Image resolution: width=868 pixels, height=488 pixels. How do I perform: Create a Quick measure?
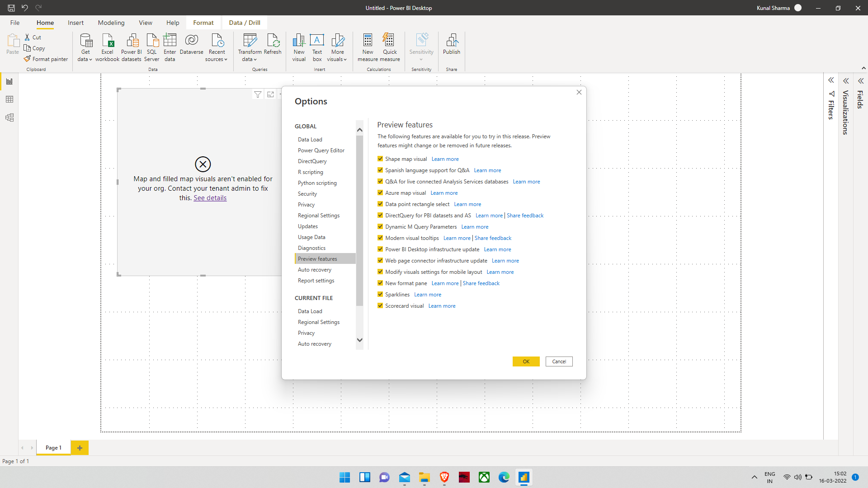pos(390,47)
